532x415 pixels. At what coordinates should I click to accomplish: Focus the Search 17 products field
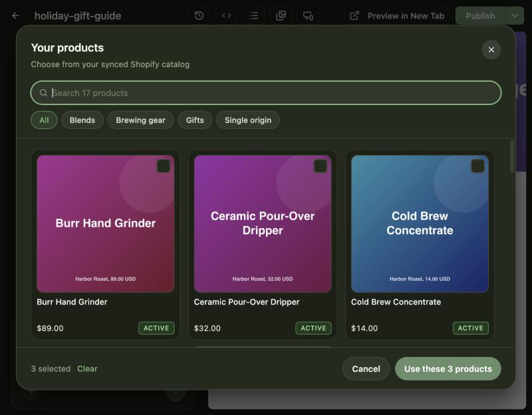(x=266, y=92)
